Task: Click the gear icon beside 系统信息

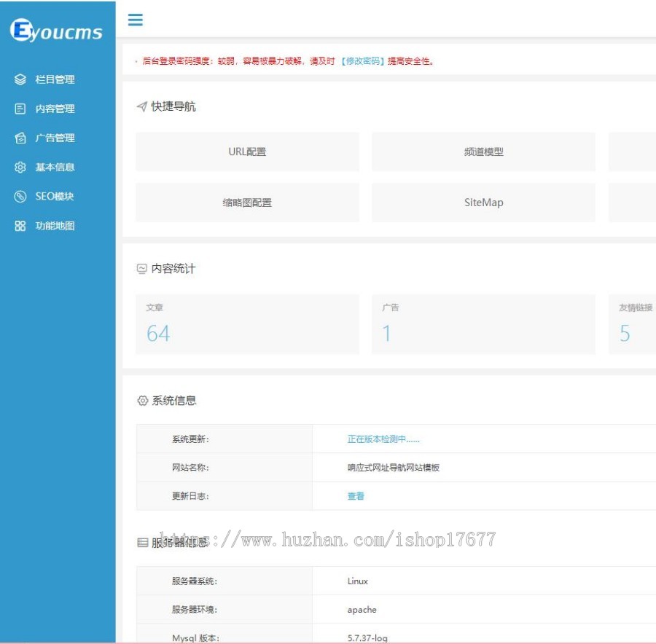Action: (x=143, y=401)
